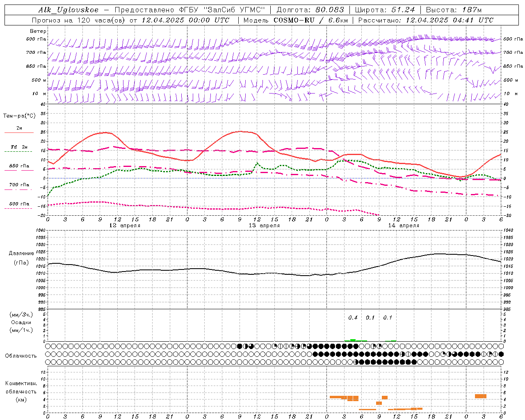The height and width of the screenshot is (420, 525).
Task: Click the Ветер wind panel label
Action: [38, 31]
